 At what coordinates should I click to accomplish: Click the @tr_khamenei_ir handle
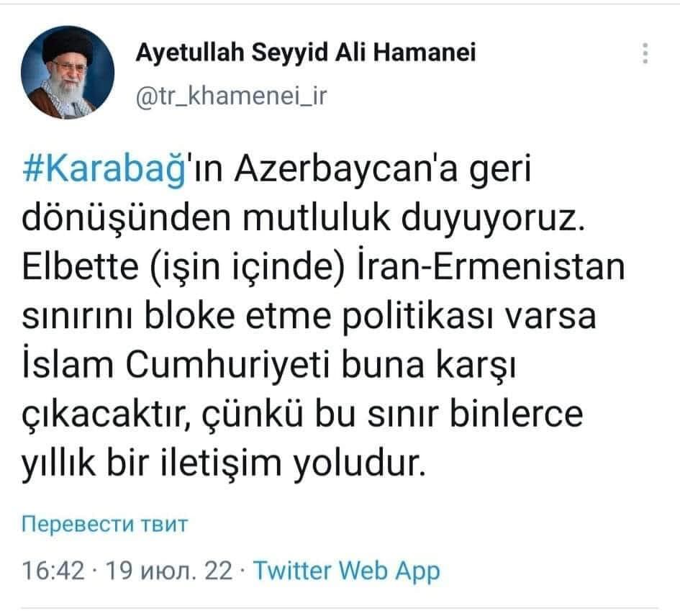tap(232, 96)
